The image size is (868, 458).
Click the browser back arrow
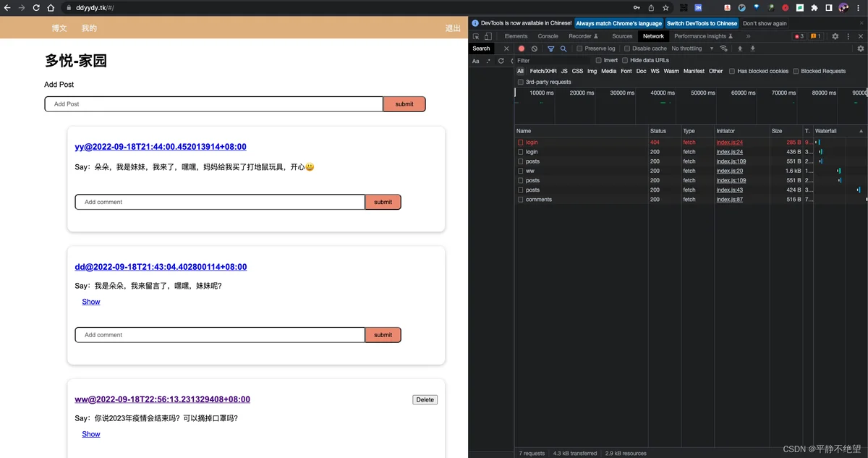tap(7, 8)
